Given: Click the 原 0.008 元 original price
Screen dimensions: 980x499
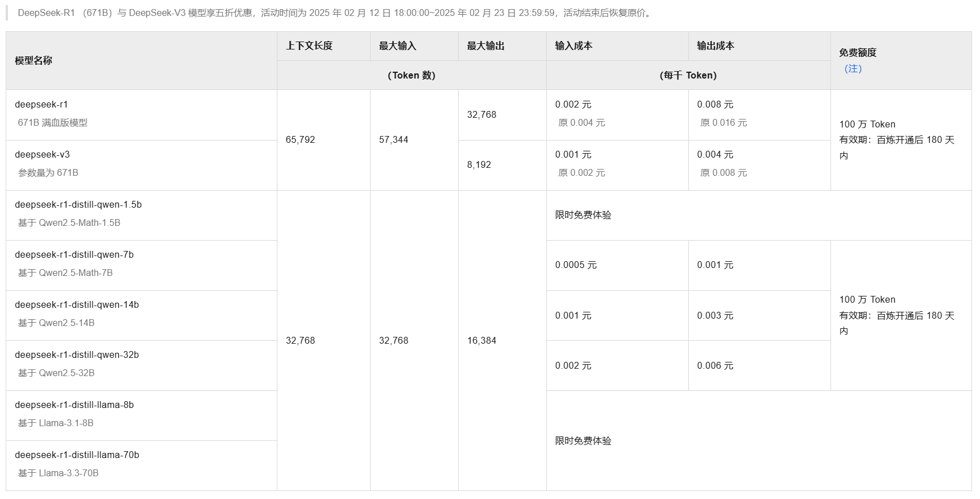Looking at the screenshot, I should click(x=724, y=172).
